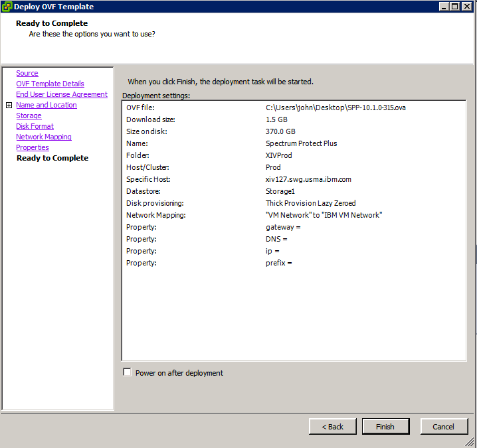Screen dimensions: 477x448
Task: Click the vSphere icon in the title bar
Action: tap(7, 7)
